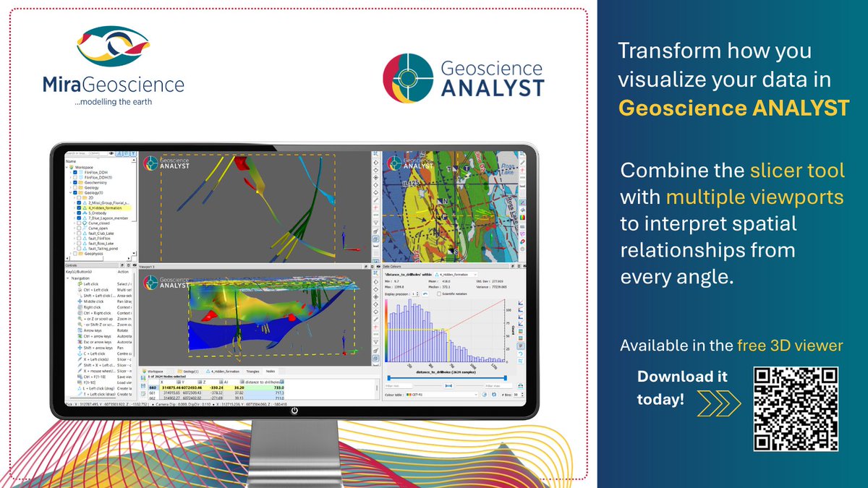868x488 pixels.
Task: Click the triangle surface icon of 5_Orebody
Action: click(85, 213)
